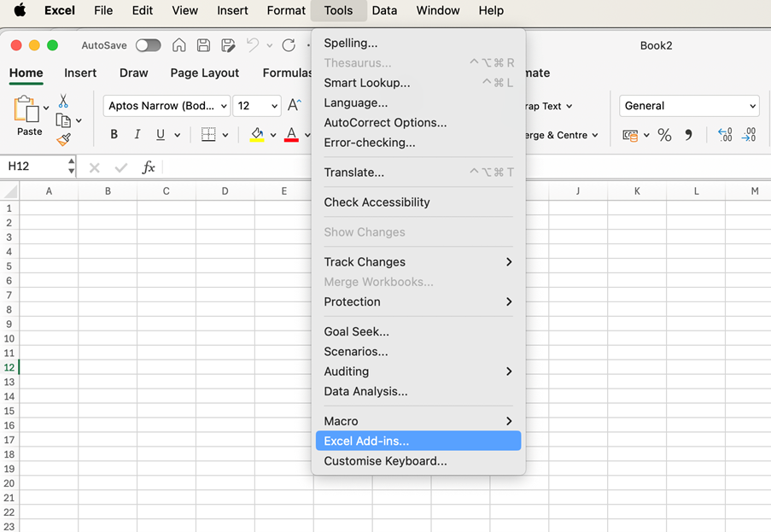Toggle Italic formatting
This screenshot has width=771, height=532.
[137, 135]
